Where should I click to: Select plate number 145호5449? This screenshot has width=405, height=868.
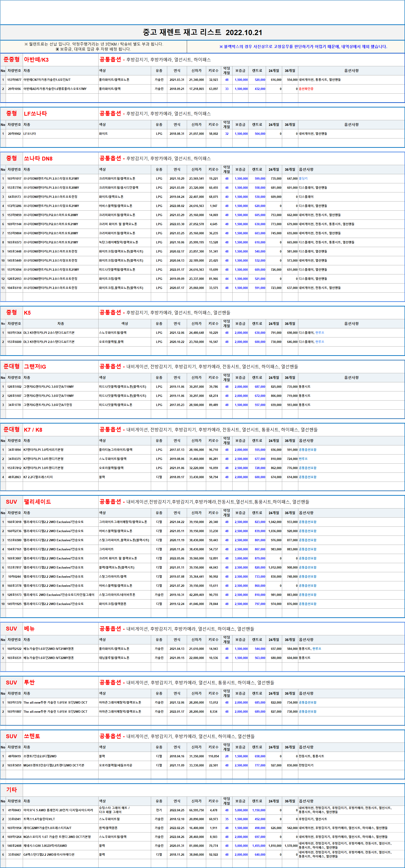point(14,260)
